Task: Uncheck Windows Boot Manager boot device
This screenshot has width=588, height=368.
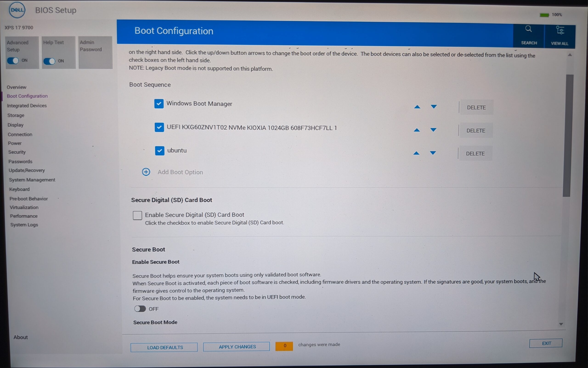Action: (x=159, y=104)
